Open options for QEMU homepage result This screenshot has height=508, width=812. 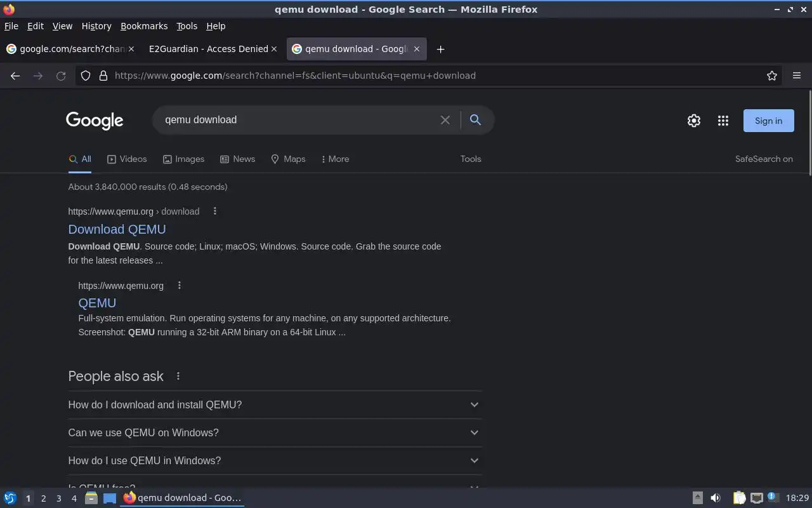click(x=180, y=285)
